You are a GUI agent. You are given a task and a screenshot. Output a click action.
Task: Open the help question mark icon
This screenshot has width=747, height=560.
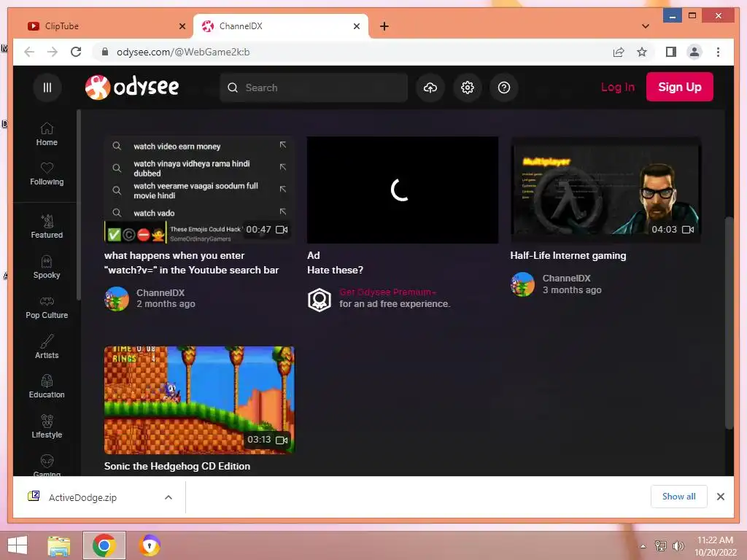(x=504, y=87)
